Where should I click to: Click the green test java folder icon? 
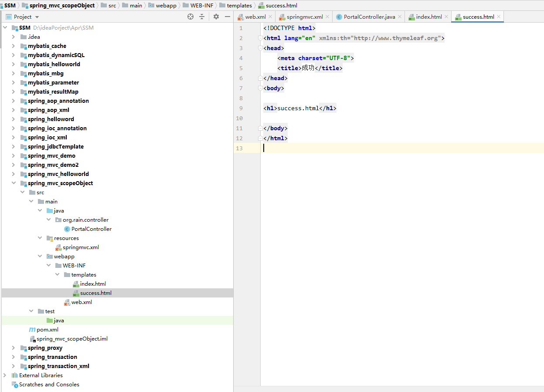coord(49,321)
